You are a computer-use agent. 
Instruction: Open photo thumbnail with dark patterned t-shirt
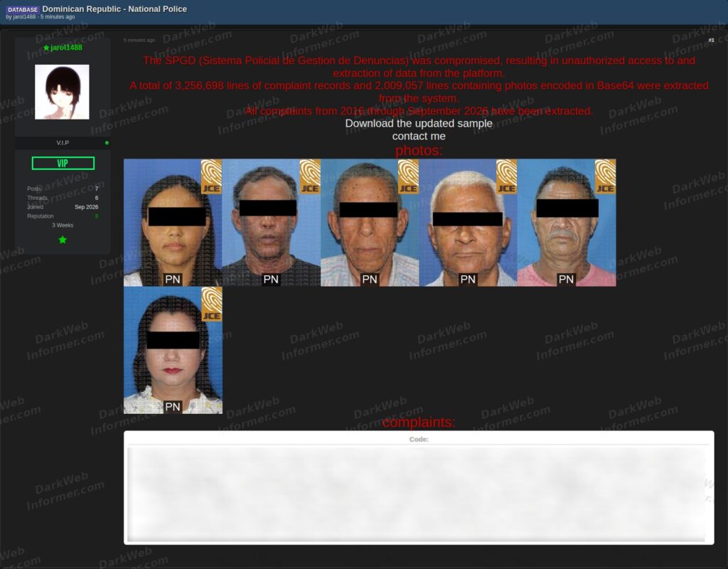tap(271, 223)
